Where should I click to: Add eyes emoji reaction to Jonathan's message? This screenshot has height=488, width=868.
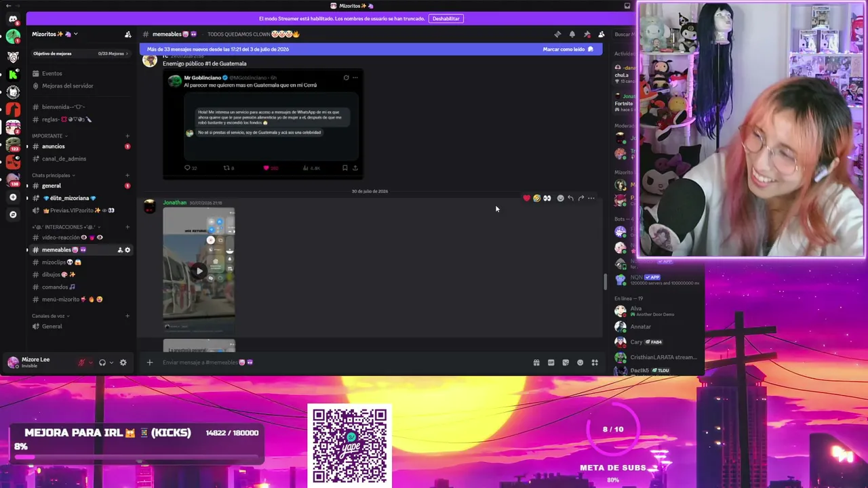[x=547, y=198]
